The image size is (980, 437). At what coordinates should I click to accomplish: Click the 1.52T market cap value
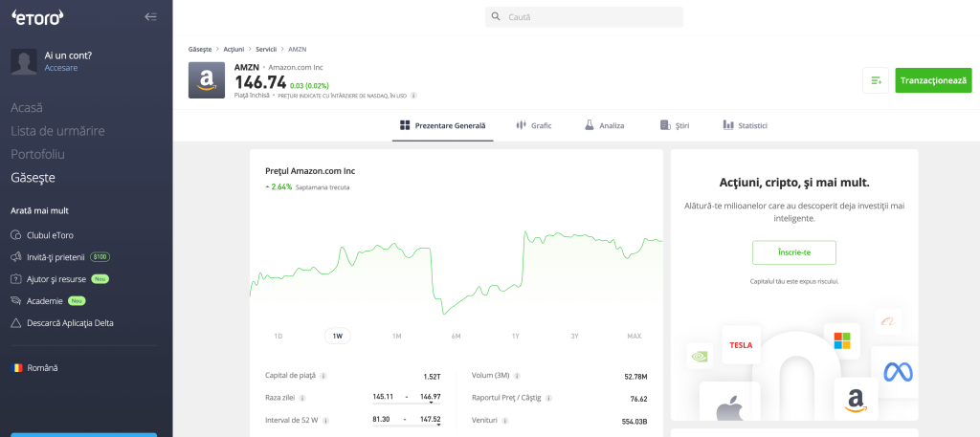(x=432, y=377)
